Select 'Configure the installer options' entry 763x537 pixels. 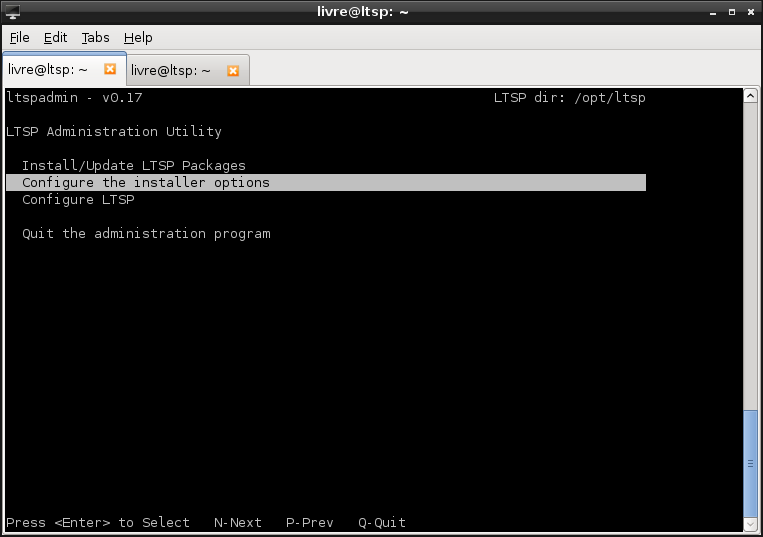(326, 182)
